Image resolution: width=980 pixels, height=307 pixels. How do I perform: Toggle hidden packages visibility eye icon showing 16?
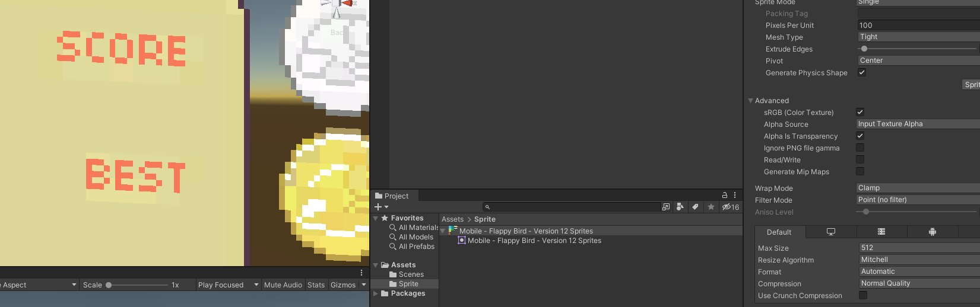[x=731, y=207]
